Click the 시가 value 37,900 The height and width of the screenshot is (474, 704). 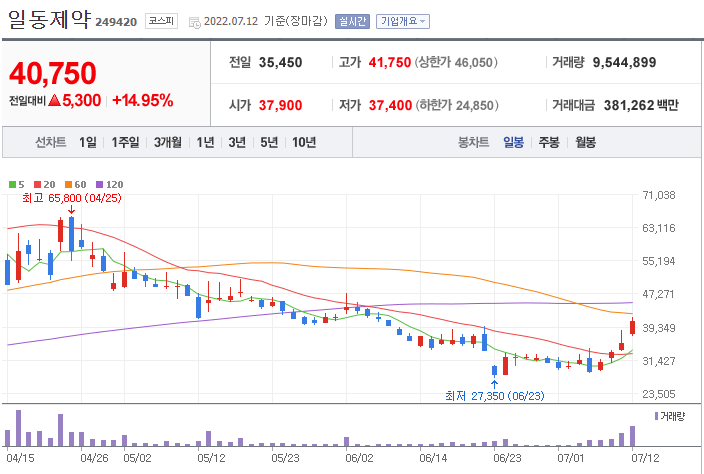coord(281,105)
